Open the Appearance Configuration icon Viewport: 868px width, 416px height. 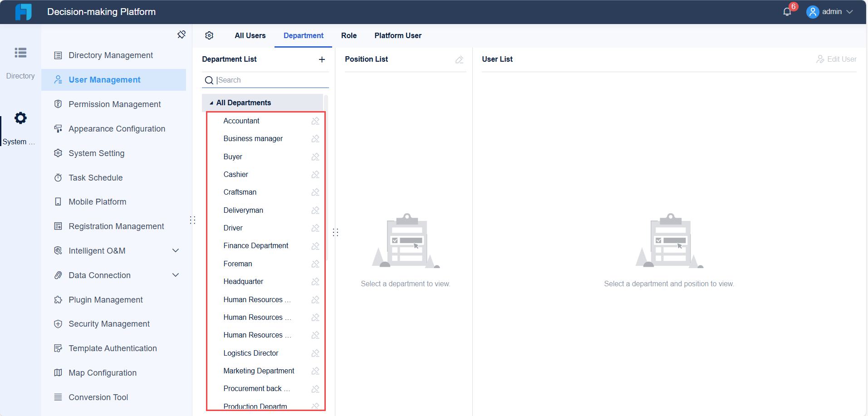[x=58, y=128]
